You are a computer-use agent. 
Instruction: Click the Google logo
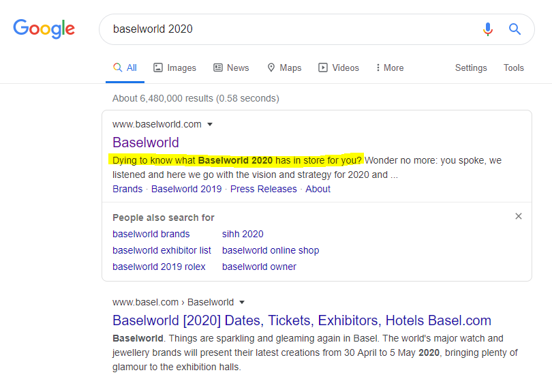44,29
